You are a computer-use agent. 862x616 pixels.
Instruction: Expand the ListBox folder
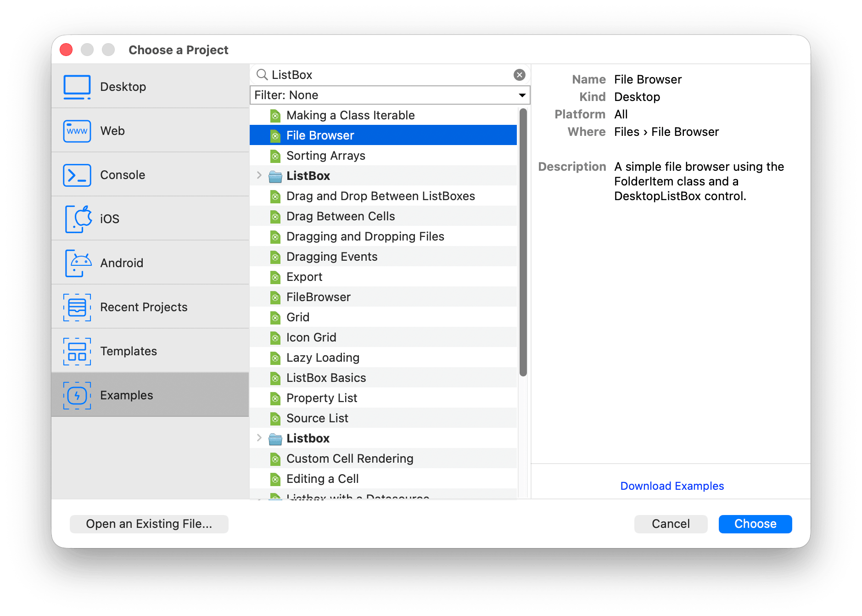[259, 176]
